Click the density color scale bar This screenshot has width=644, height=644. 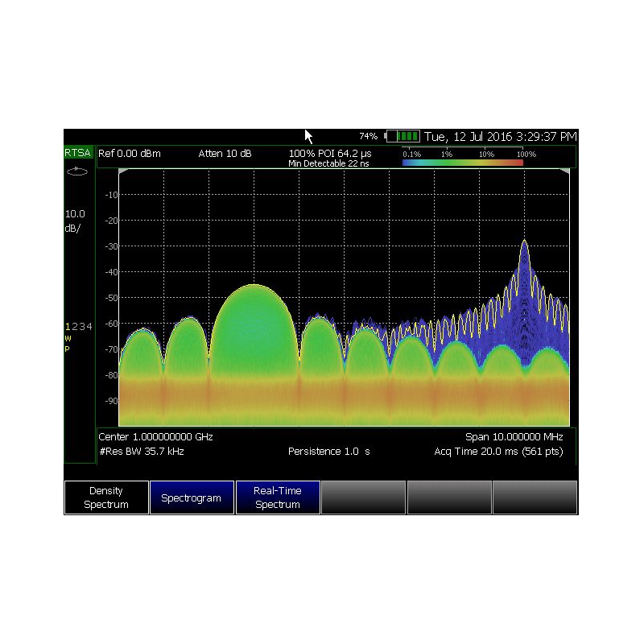point(462,163)
